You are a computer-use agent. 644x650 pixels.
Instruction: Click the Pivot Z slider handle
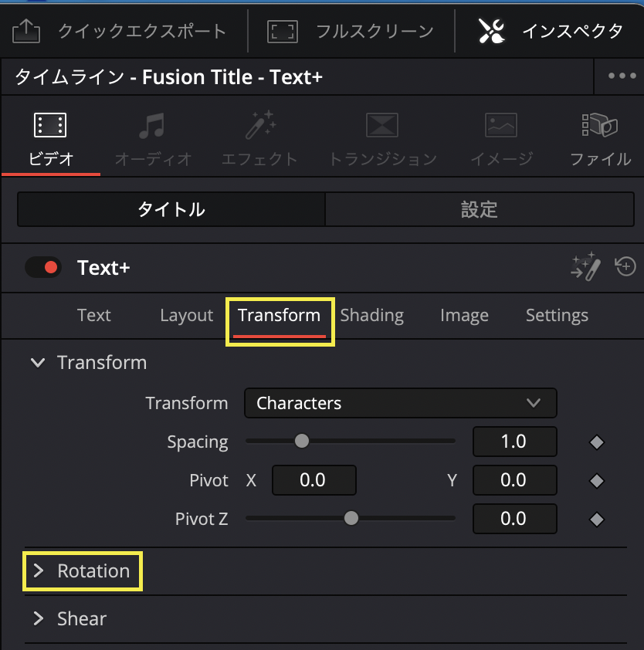pyautogui.click(x=351, y=518)
